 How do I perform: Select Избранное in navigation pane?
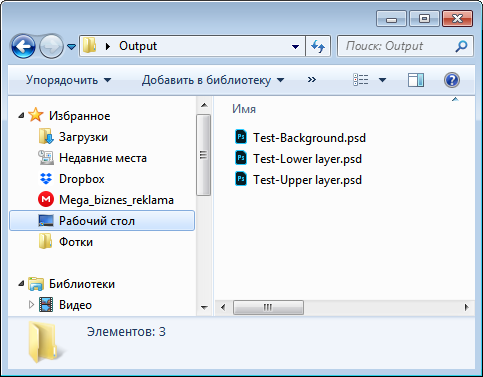[79, 116]
